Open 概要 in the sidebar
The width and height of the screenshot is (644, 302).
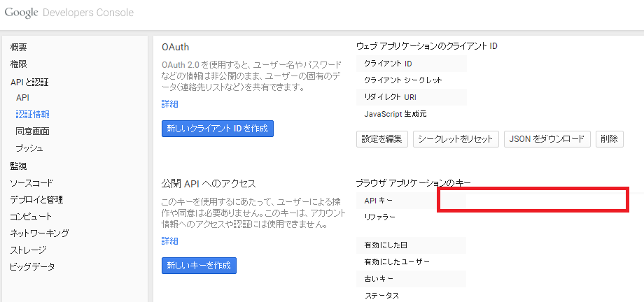(18, 48)
